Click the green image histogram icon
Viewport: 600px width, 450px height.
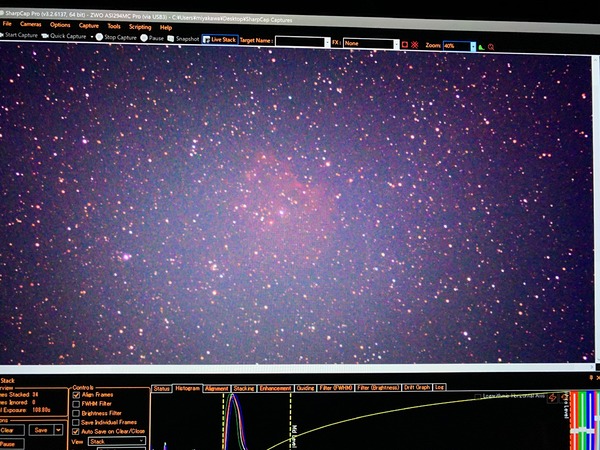(481, 47)
